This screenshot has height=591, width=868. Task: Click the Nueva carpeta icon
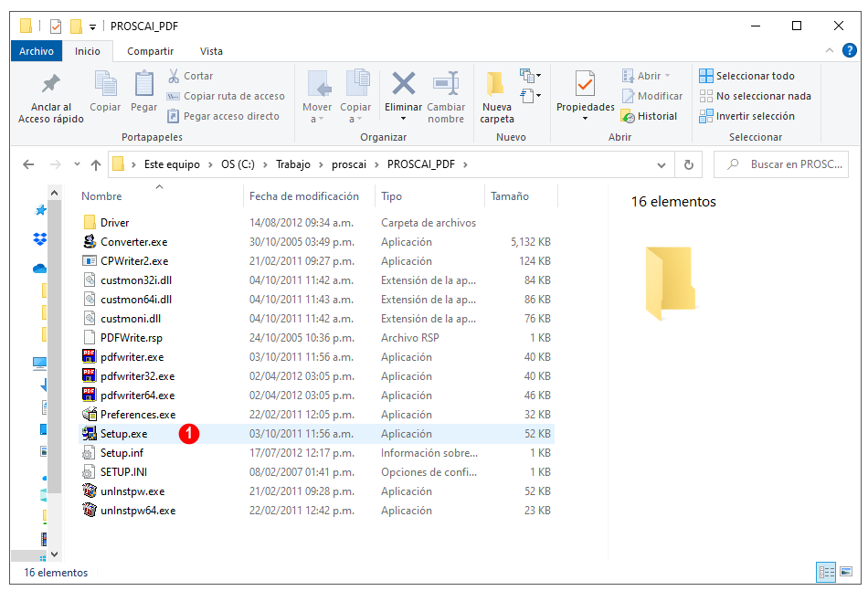(496, 84)
